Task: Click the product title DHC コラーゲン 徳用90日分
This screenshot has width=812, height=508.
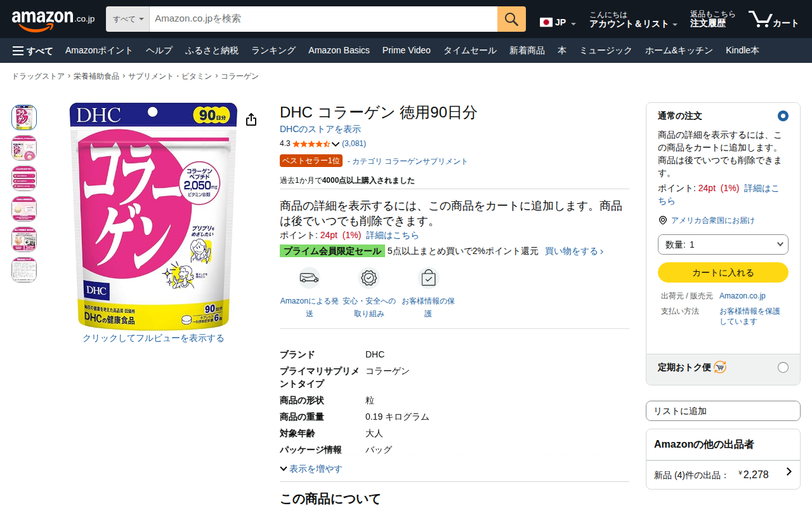Action: (x=379, y=112)
